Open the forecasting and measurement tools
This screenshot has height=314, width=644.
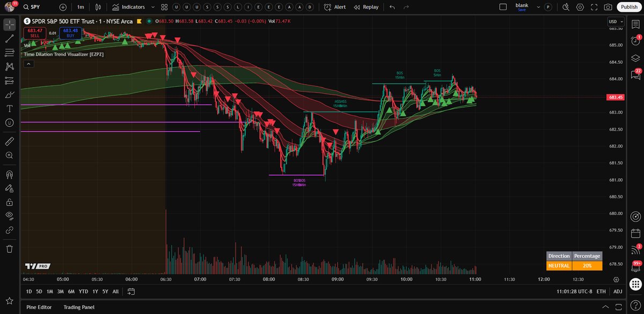(x=9, y=80)
